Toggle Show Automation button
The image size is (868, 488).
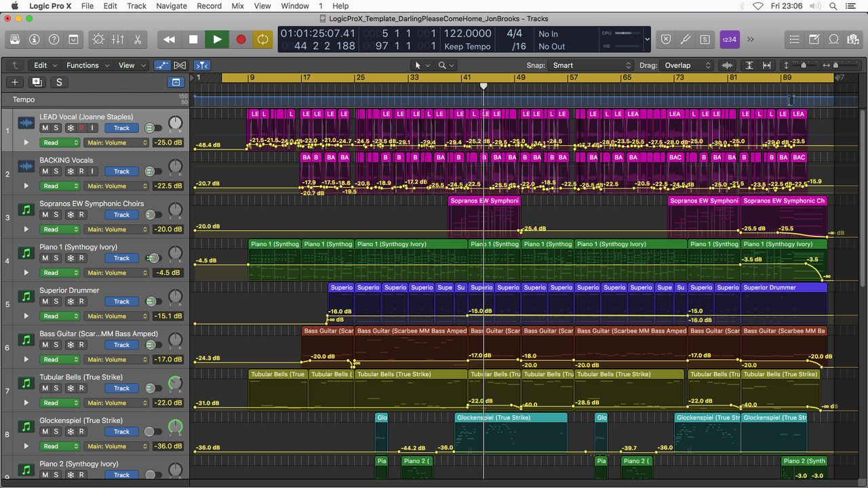coord(162,65)
